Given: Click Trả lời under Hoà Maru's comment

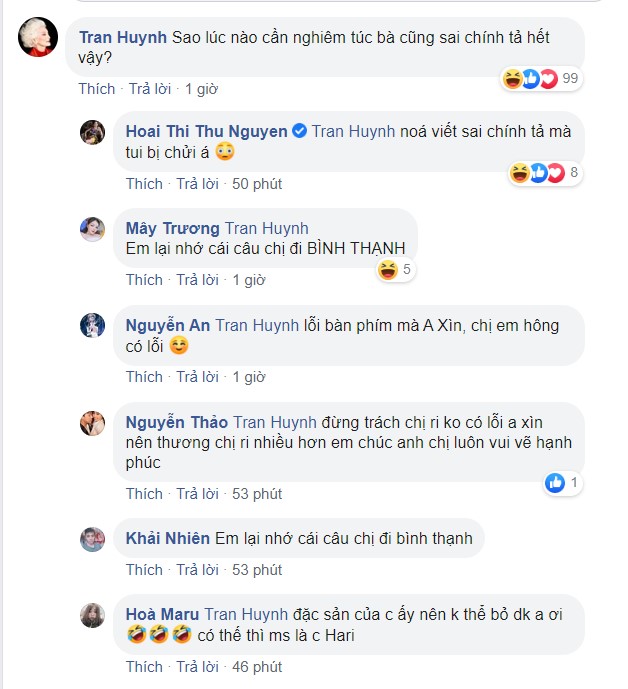Looking at the screenshot, I should point(197,666).
